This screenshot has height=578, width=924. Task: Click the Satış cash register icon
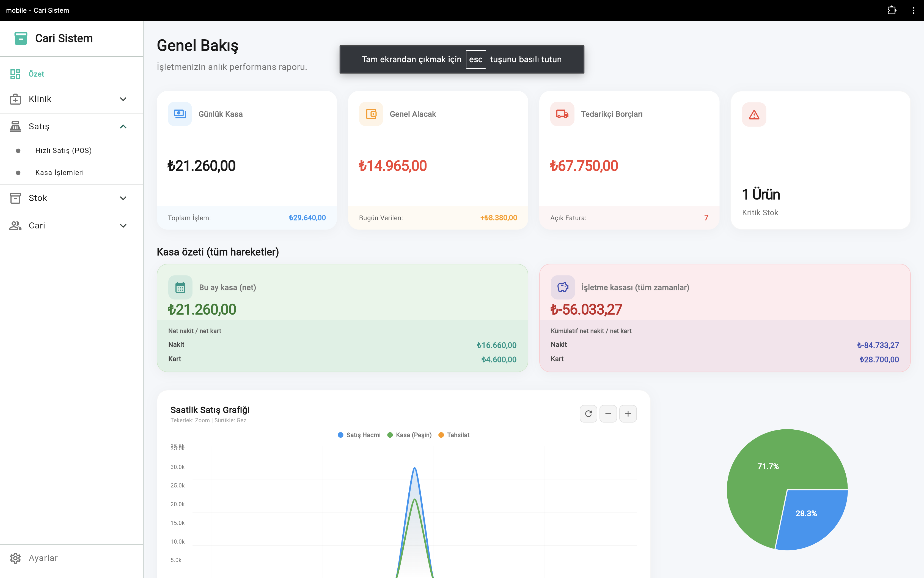pos(15,127)
